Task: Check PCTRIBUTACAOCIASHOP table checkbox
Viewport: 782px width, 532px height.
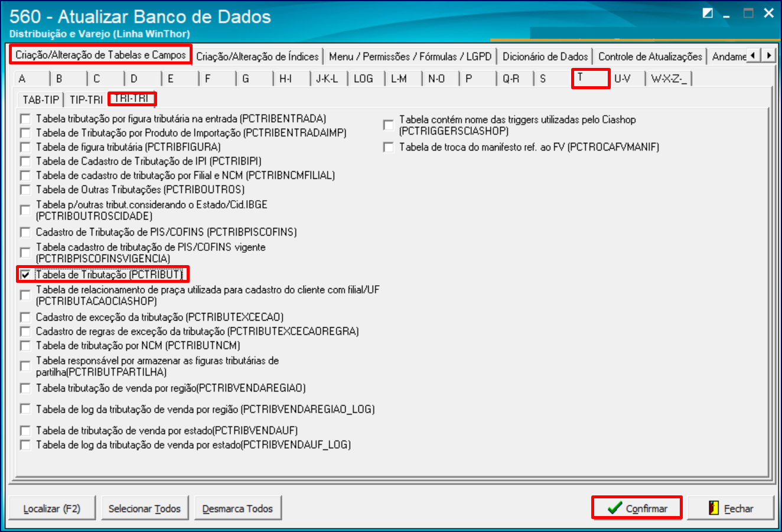Action: (x=25, y=295)
